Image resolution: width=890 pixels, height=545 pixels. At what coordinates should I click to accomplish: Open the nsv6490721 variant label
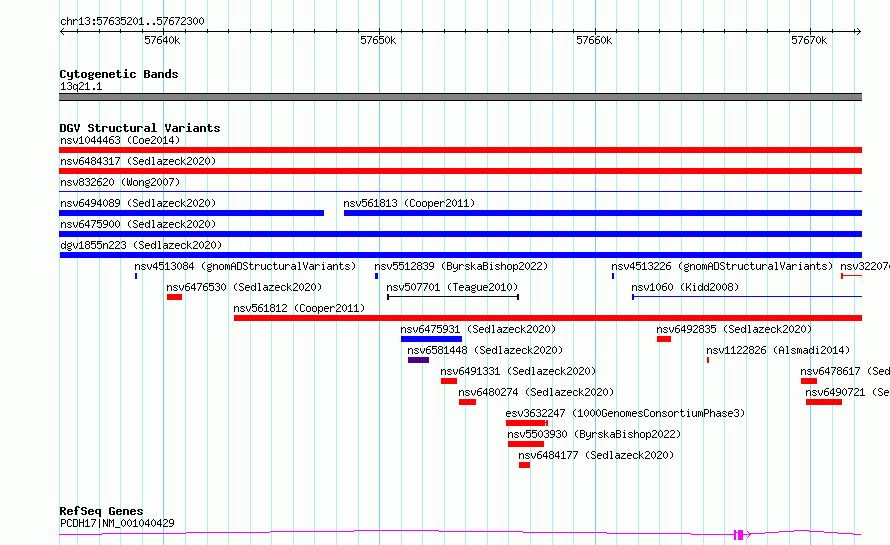[x=847, y=392]
